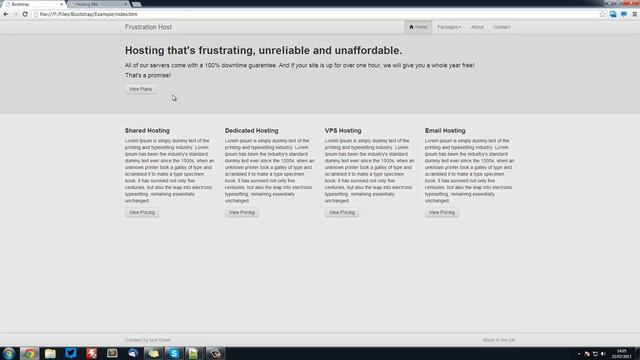The image size is (640, 360).
Task: Open the yellow folders taskbar icon
Action: click(153, 353)
